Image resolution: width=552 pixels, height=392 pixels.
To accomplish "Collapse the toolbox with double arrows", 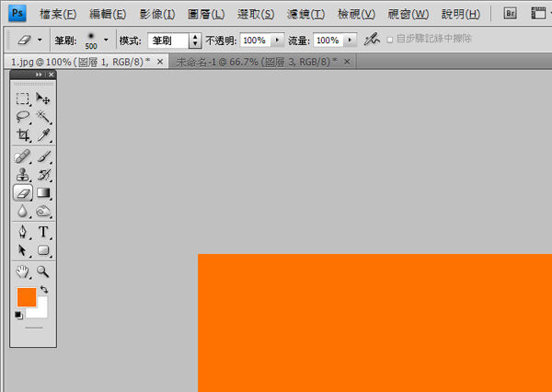I will point(39,75).
